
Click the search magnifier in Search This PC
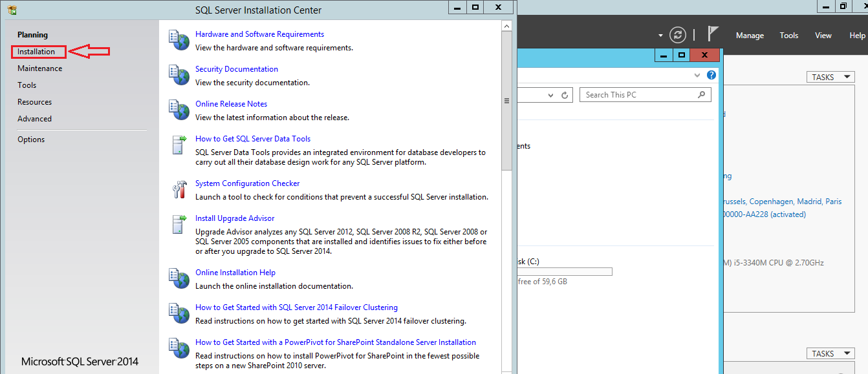coord(702,95)
